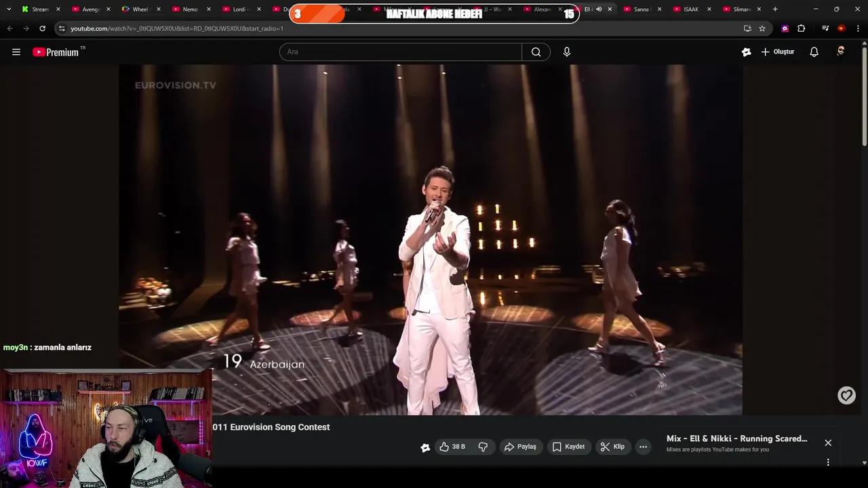Close the Nemo tab
Image resolution: width=868 pixels, height=488 pixels.
pyautogui.click(x=209, y=9)
